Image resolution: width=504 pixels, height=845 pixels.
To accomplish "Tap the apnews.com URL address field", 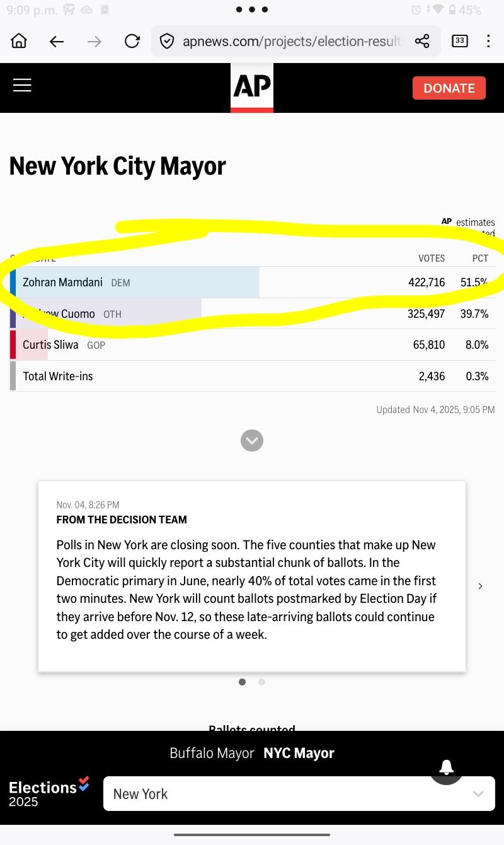I will tap(291, 42).
